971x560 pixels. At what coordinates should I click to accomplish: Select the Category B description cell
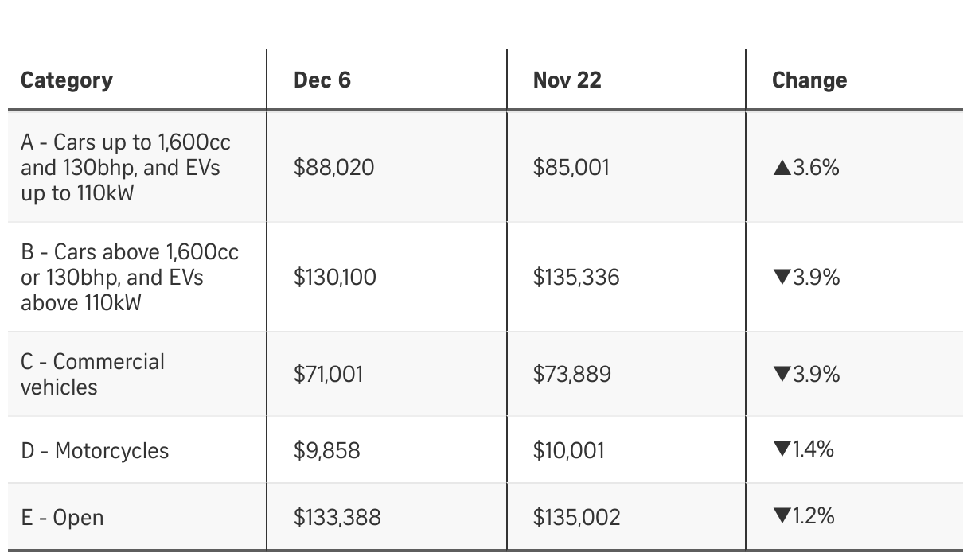click(x=129, y=278)
